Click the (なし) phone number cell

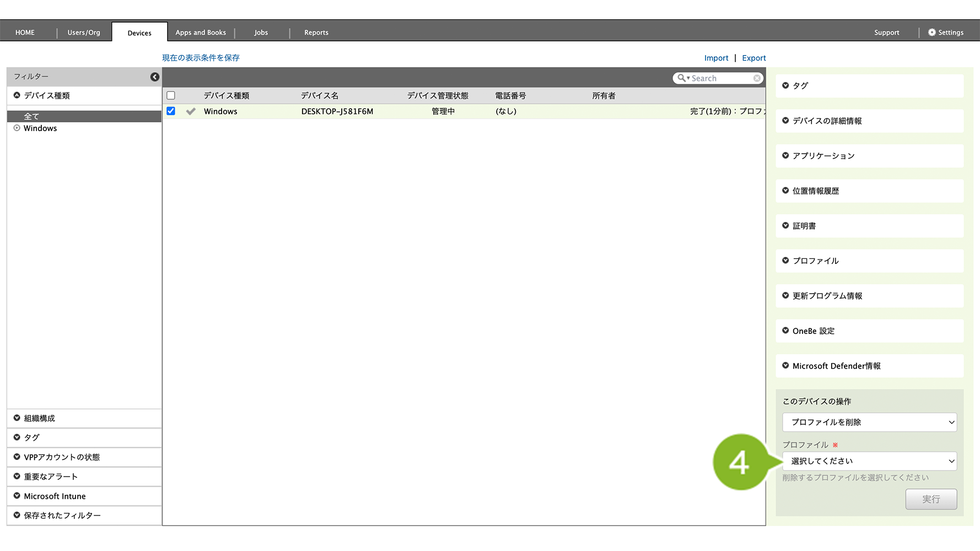point(506,111)
